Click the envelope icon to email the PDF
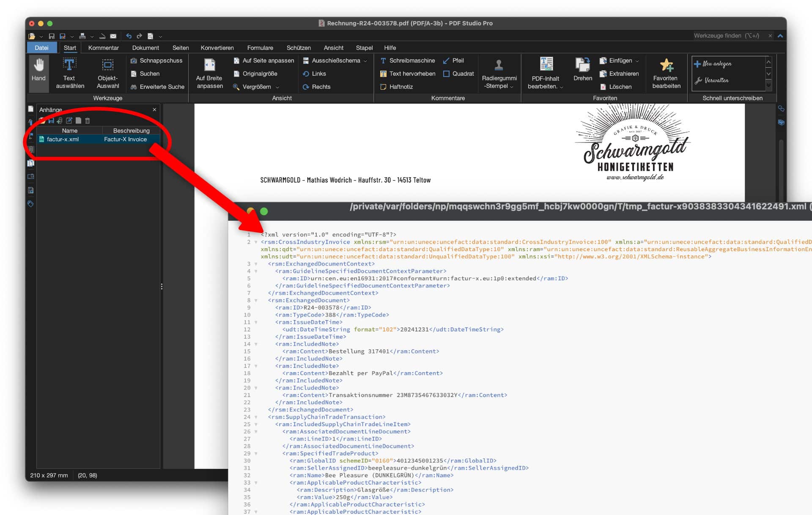812x515 pixels. (x=113, y=36)
